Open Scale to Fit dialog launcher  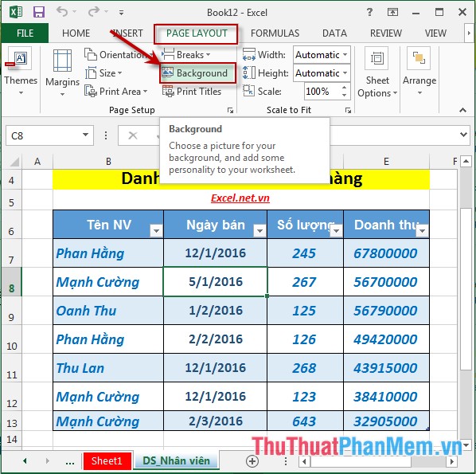coord(348,110)
